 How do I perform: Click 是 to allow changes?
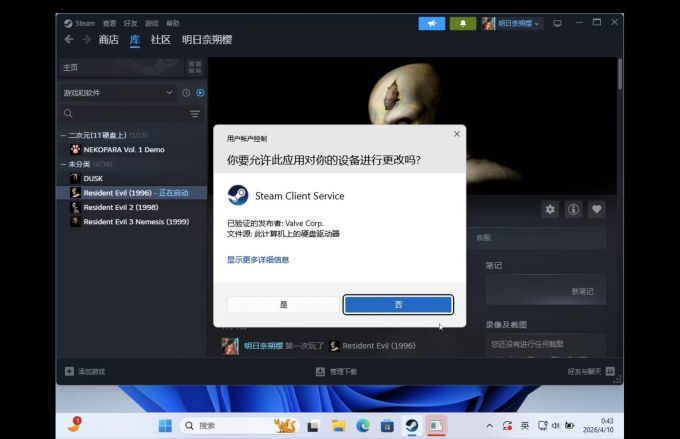(284, 305)
